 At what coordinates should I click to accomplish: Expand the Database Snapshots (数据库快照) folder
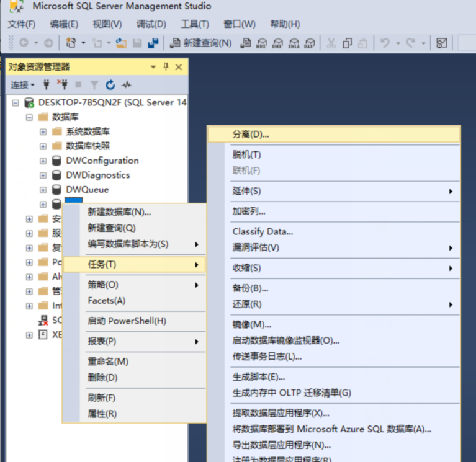[43, 146]
